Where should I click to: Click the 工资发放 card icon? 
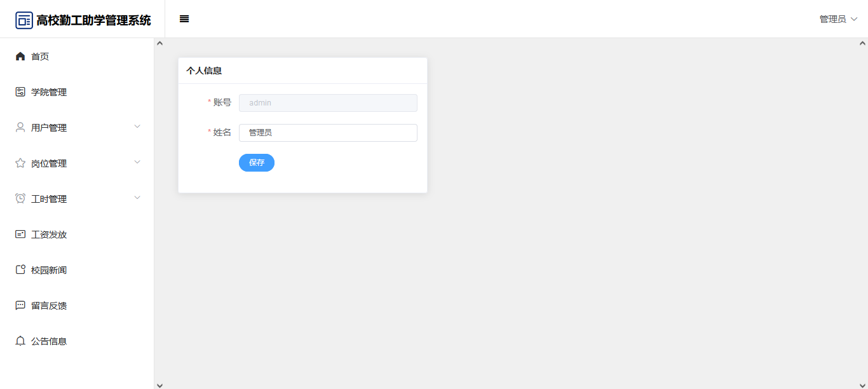click(20, 235)
